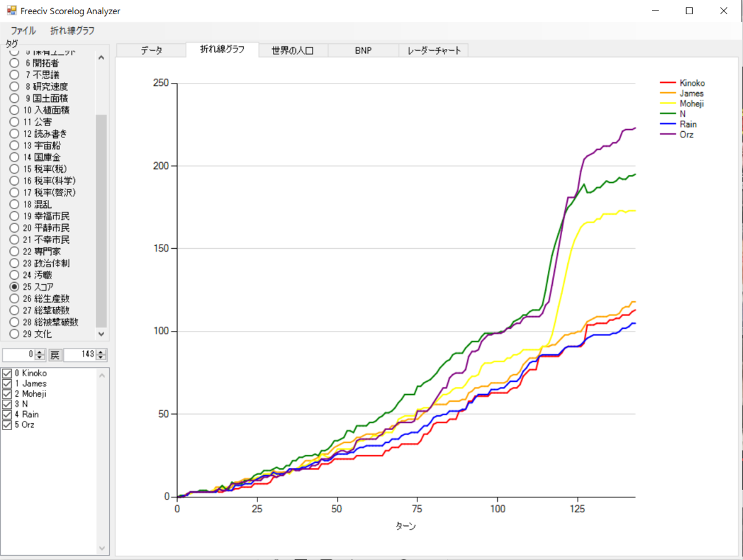
Task: Click the tag list scrollbar thumb
Action: click(102, 221)
